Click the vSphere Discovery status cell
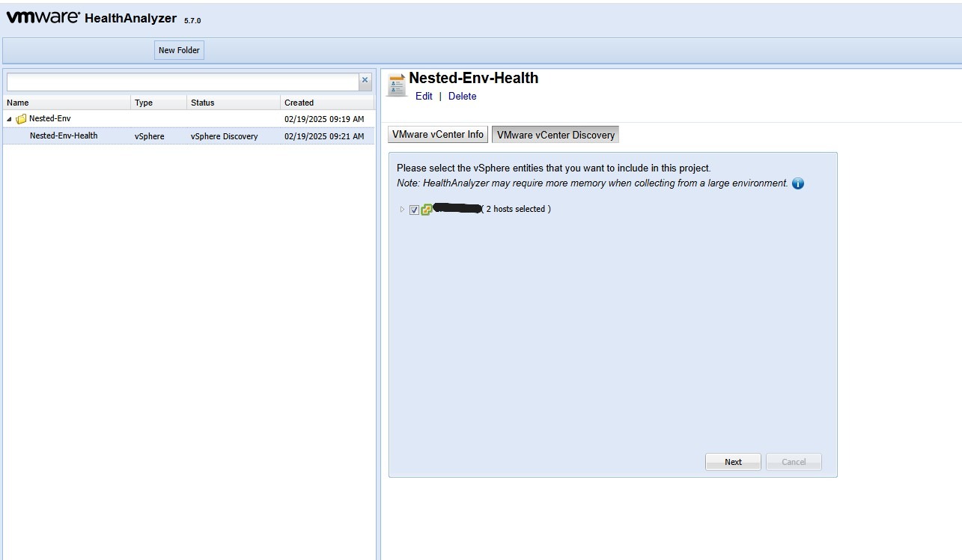The image size is (962, 560). 225,136
